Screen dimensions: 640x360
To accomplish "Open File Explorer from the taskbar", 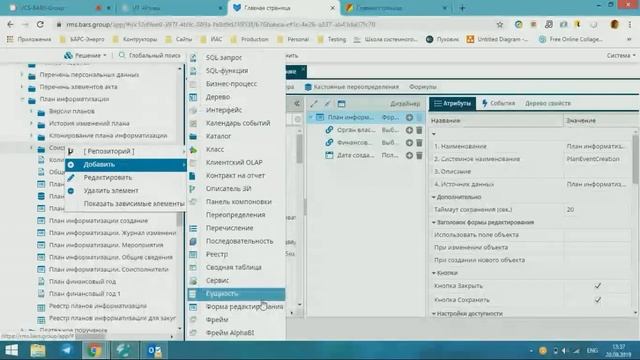I will click(x=38, y=350).
